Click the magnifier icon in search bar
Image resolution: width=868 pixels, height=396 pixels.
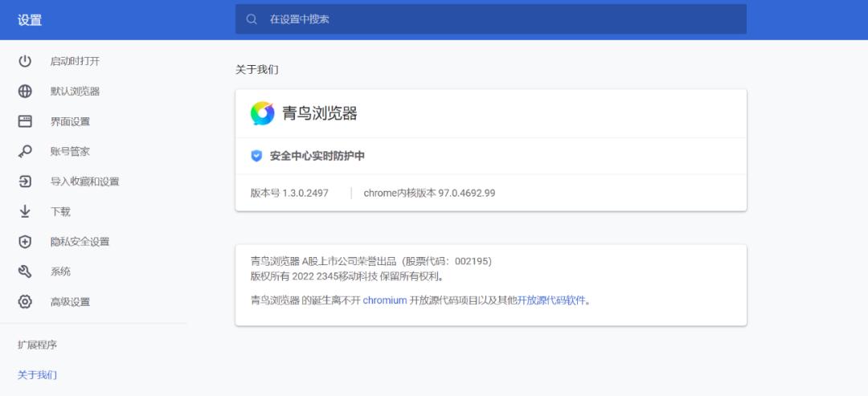[252, 19]
